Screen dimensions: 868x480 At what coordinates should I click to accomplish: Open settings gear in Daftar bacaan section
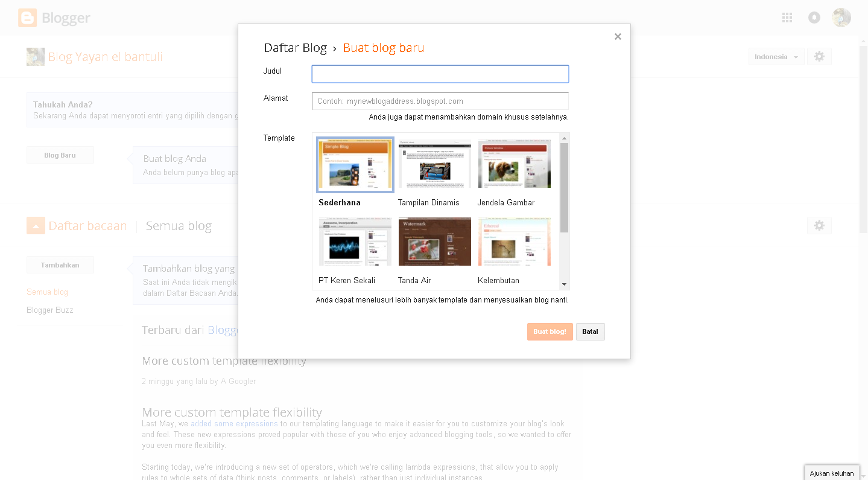819,225
